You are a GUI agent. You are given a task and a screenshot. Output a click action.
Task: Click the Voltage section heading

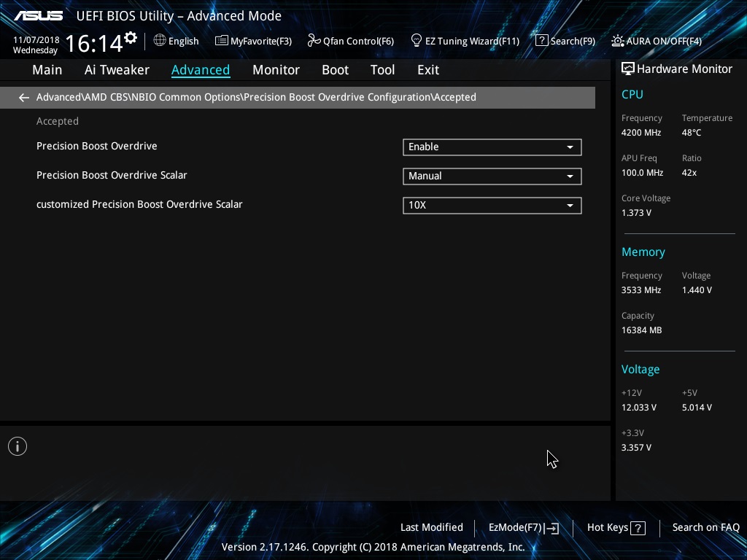[x=640, y=370]
